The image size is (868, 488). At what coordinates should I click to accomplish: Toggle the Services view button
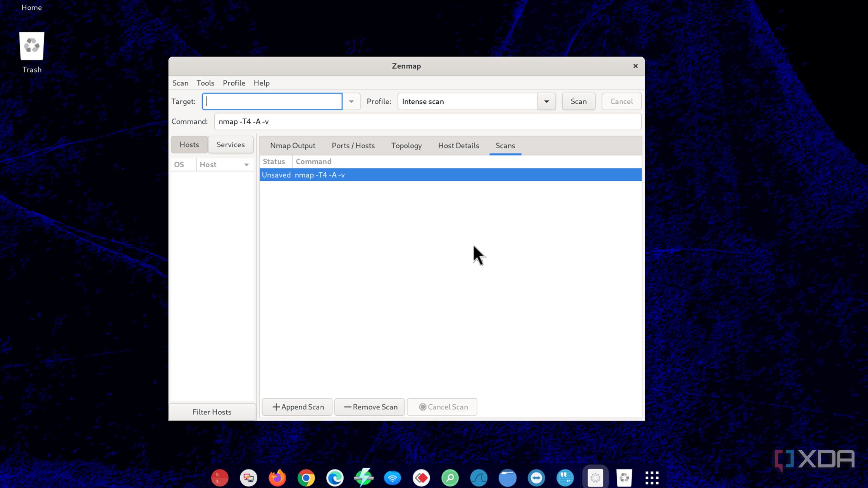tap(231, 144)
